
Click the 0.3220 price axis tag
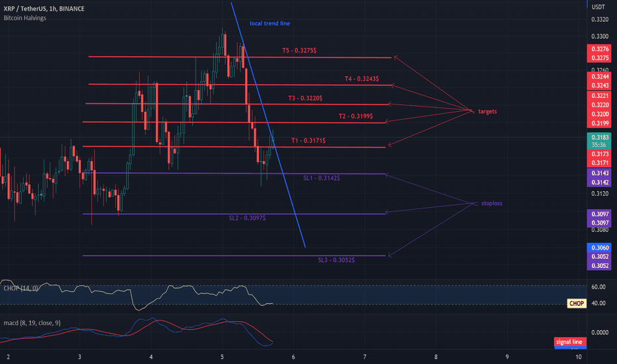(x=599, y=105)
